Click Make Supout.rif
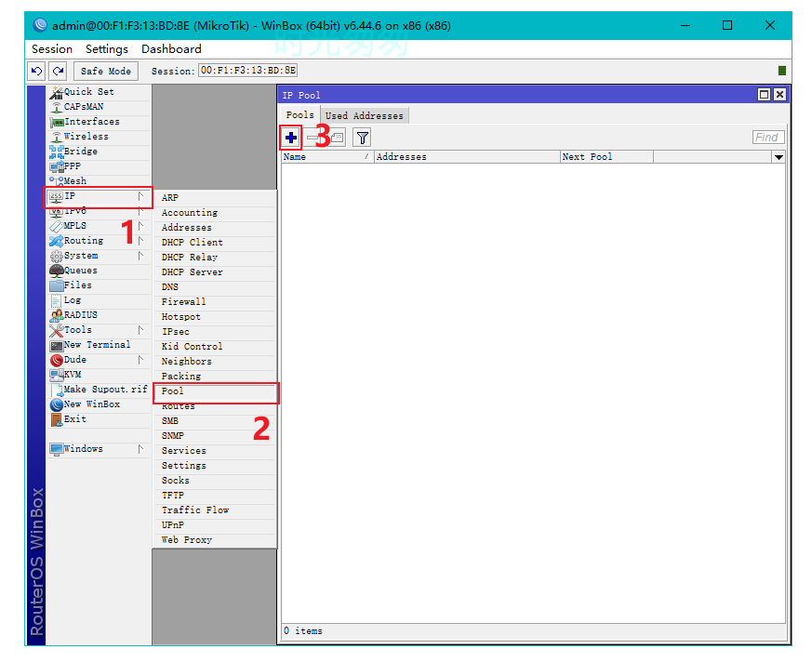812x662 pixels. 99,390
